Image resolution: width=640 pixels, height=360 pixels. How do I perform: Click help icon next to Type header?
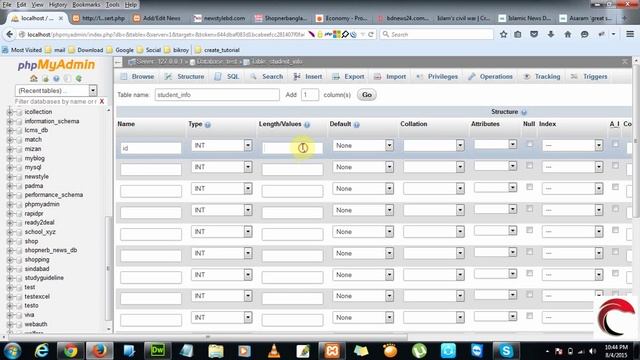click(208, 124)
